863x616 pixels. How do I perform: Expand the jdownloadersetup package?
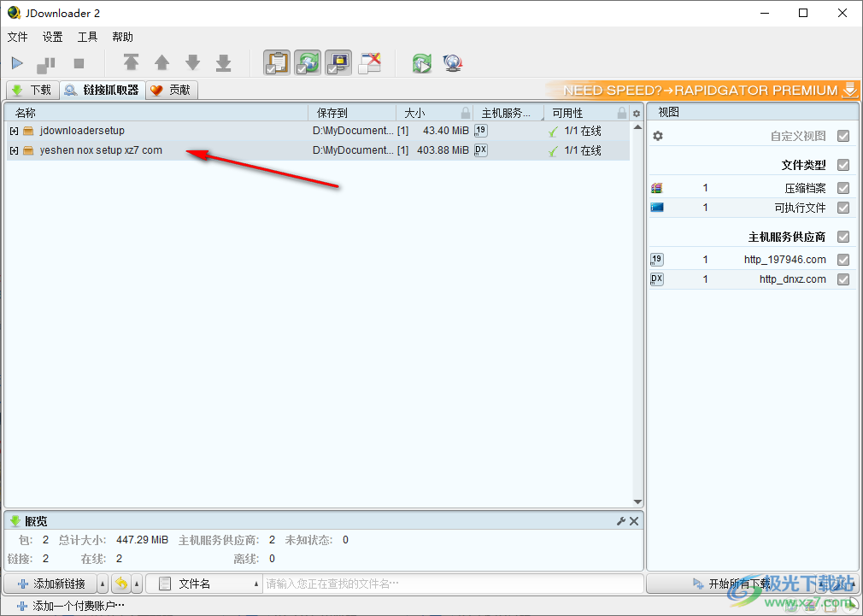click(15, 131)
